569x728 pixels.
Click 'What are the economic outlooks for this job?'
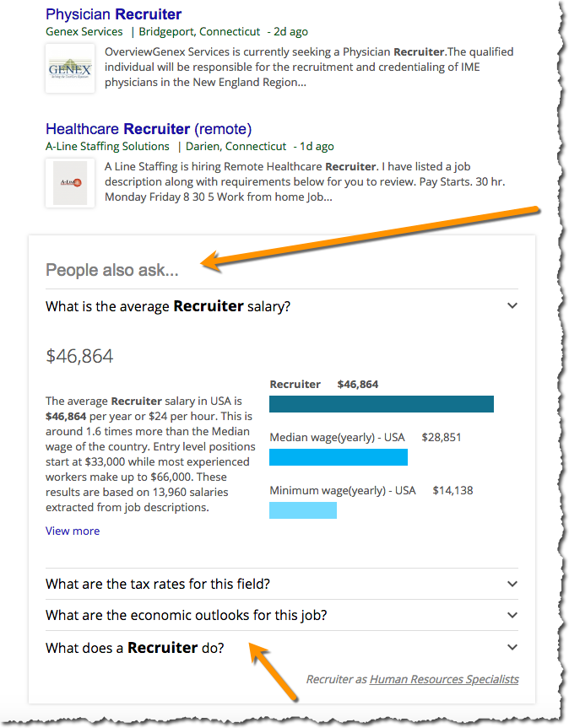(x=187, y=615)
